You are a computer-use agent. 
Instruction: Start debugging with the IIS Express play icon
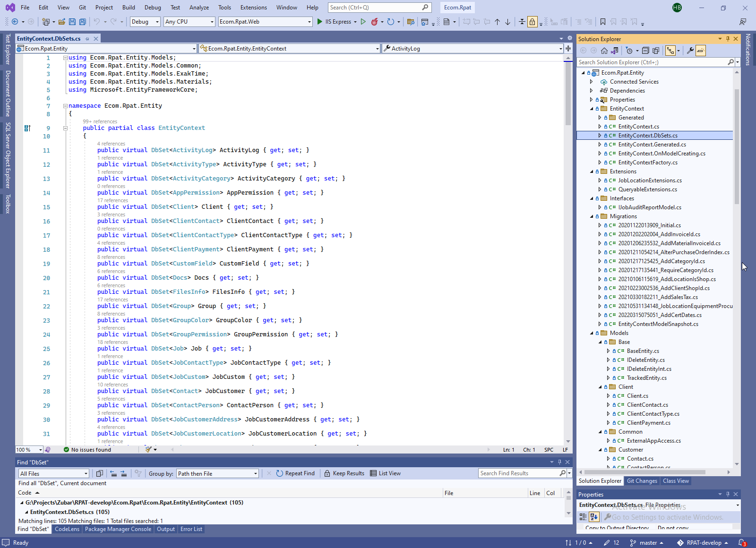coord(320,22)
